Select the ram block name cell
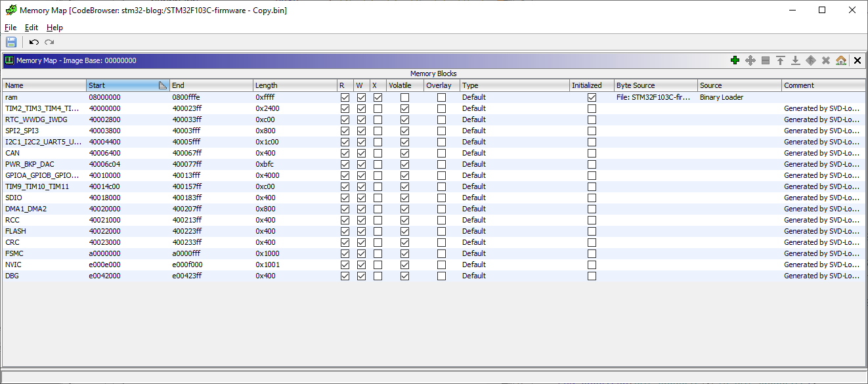Viewport: 868px width, 384px height. click(45, 97)
